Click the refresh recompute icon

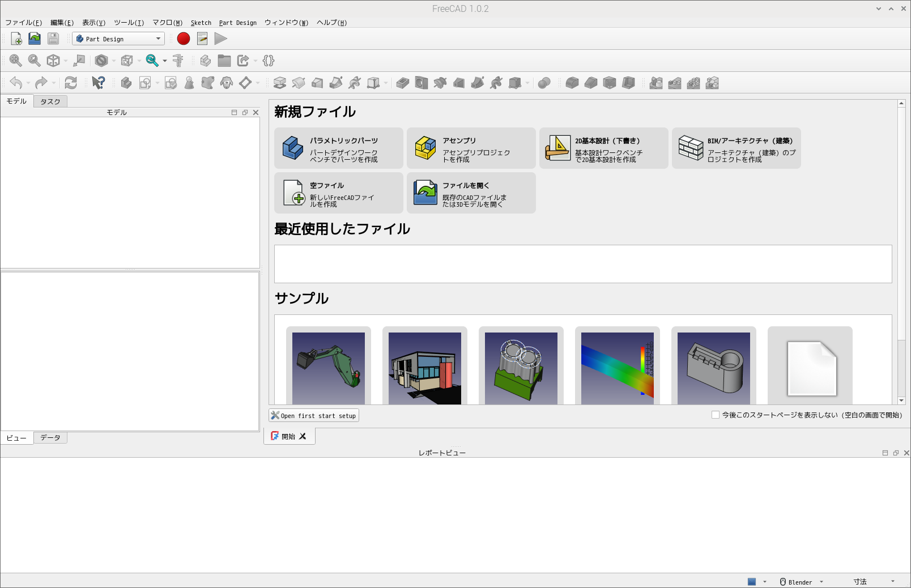click(x=71, y=83)
